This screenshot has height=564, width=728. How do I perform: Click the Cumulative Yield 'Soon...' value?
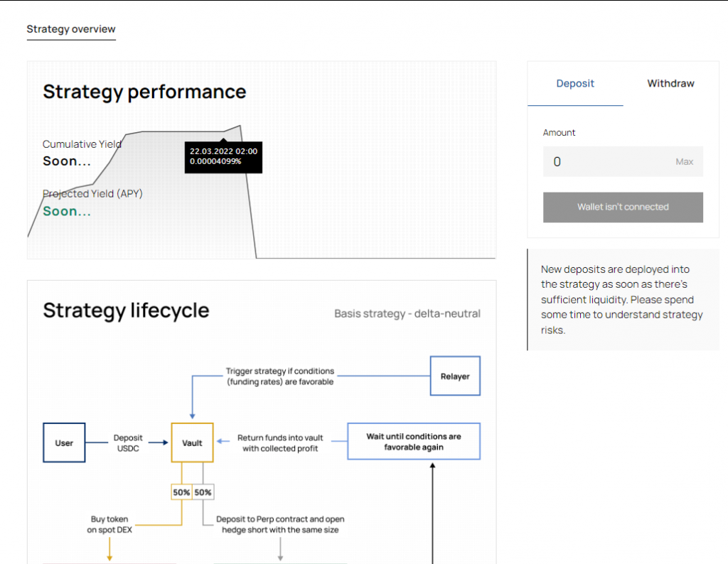coord(67,161)
